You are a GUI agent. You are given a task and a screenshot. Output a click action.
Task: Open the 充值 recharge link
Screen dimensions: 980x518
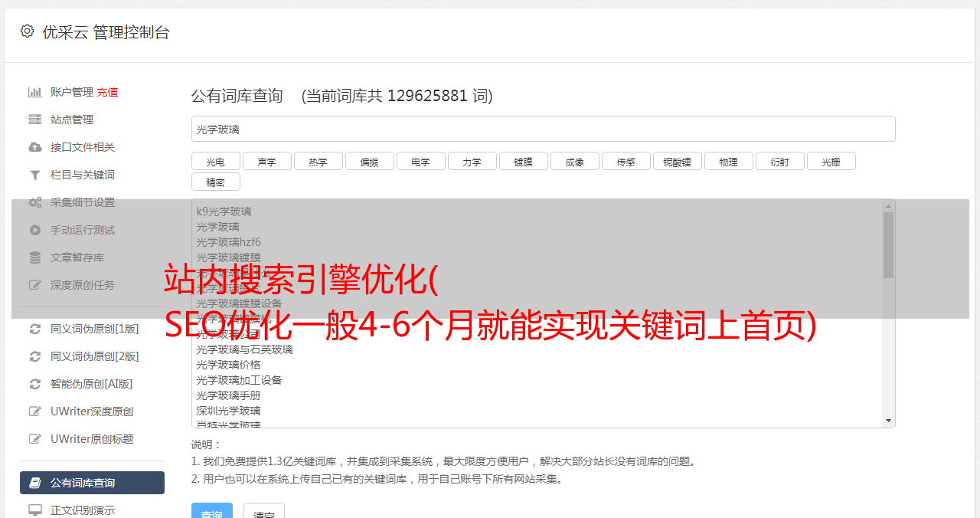[107, 92]
